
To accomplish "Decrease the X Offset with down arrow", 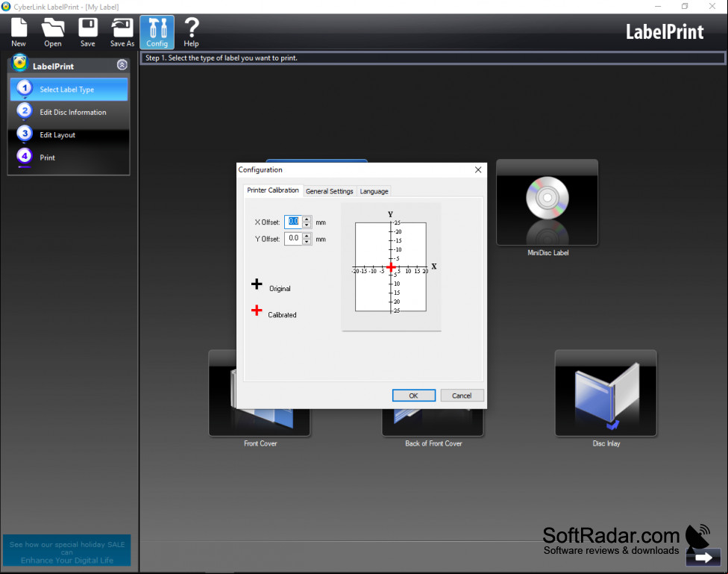I will click(307, 225).
